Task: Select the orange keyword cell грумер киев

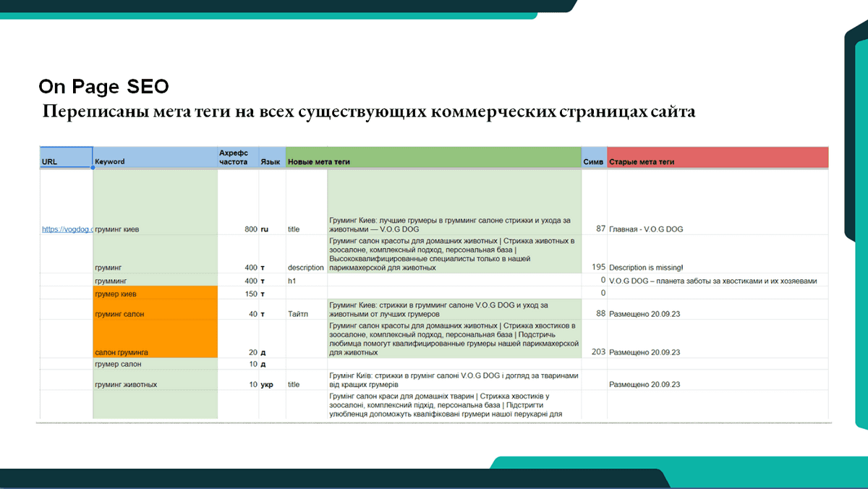Action: (155, 293)
